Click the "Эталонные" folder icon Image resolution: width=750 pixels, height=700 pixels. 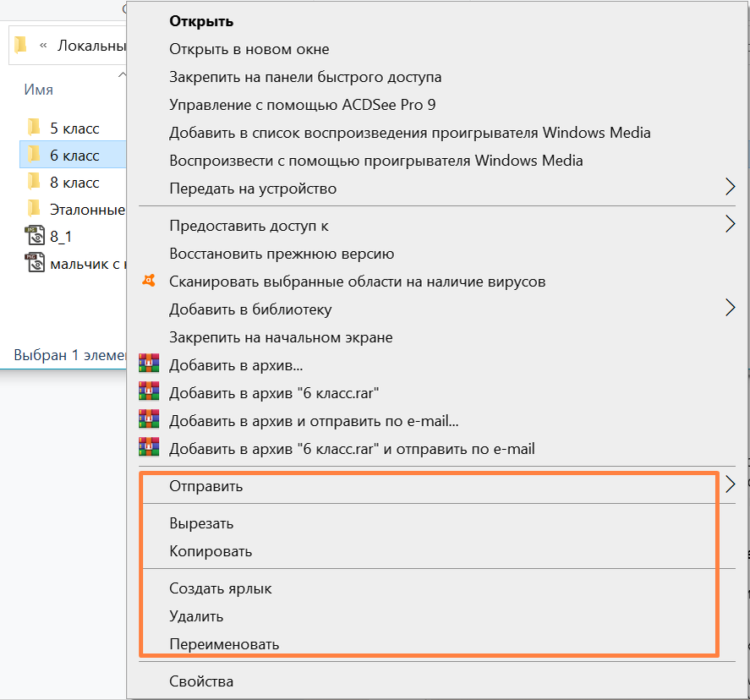35,209
